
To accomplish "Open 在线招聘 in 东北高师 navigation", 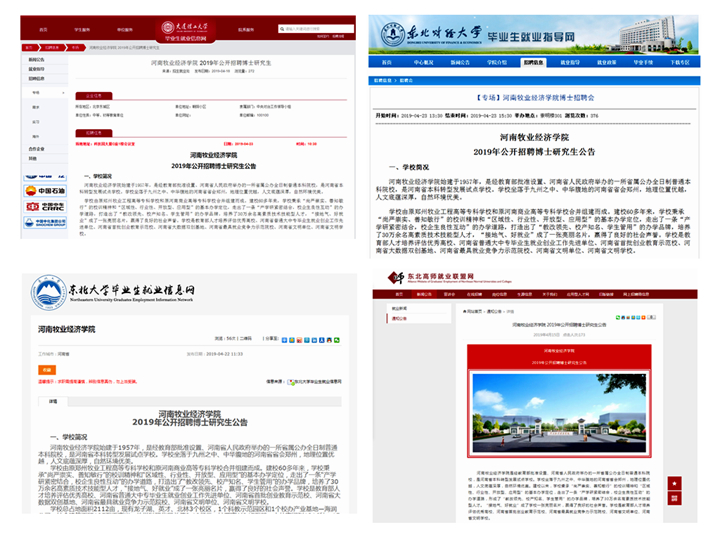I will 474,294.
